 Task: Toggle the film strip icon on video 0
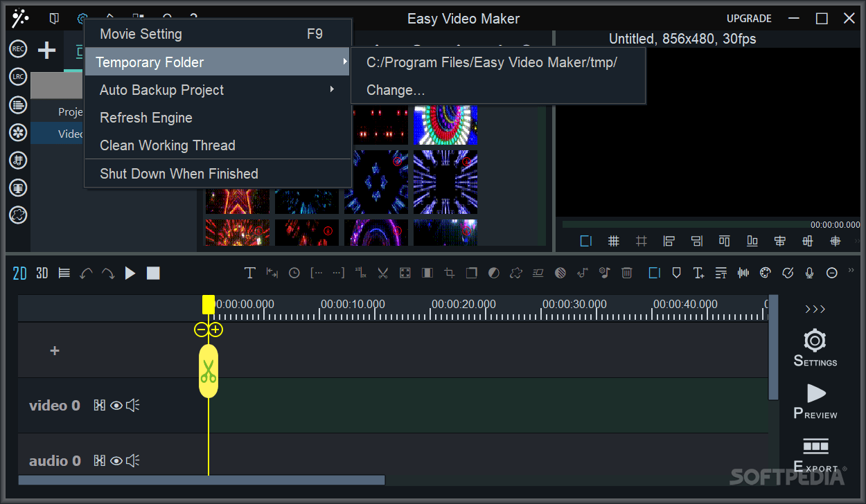coord(100,406)
